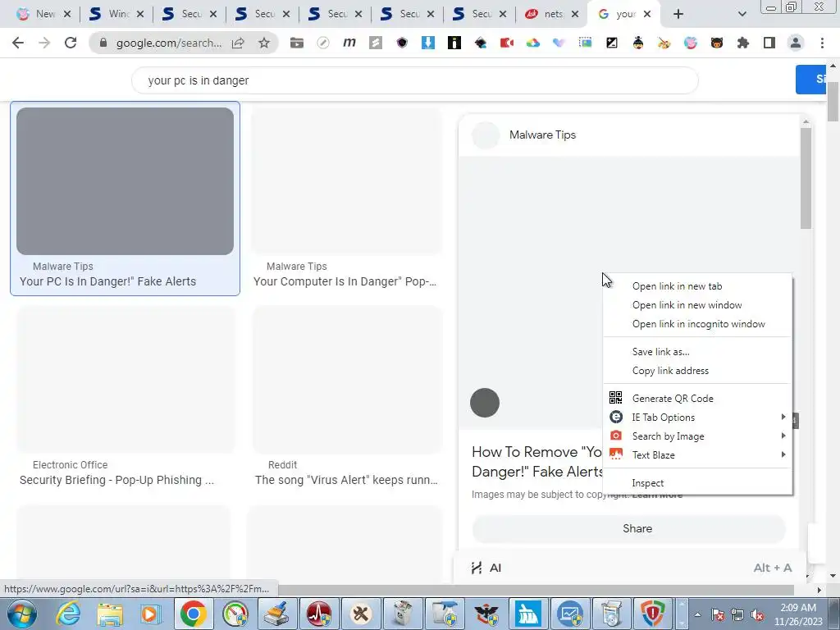This screenshot has height=630, width=840.
Task: Open the blue download arrow extension
Action: pyautogui.click(x=428, y=43)
